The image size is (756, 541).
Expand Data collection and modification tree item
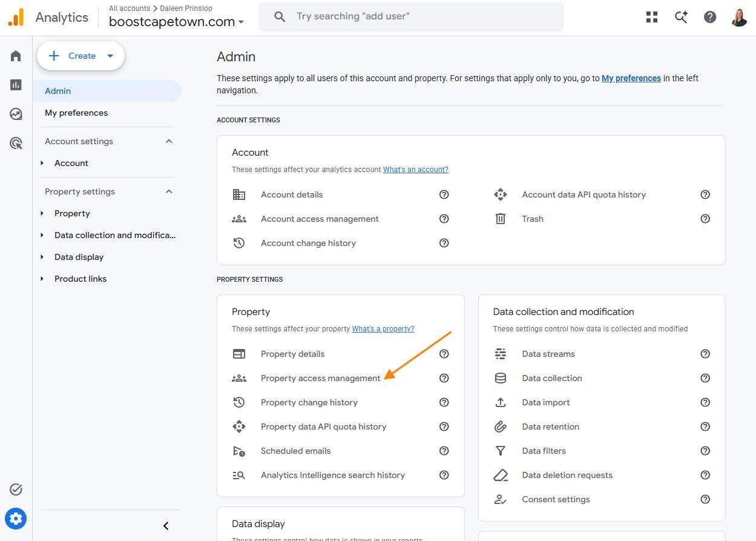42,235
